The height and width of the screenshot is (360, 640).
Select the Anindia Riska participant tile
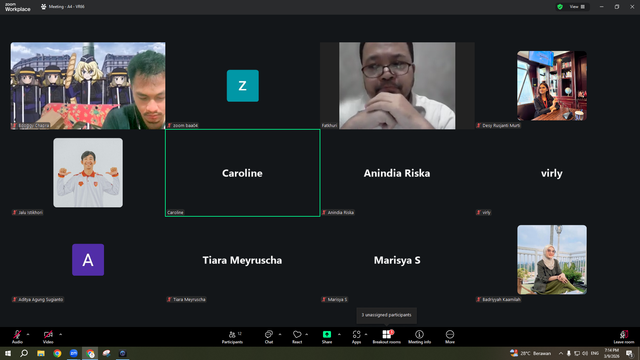pos(397,173)
